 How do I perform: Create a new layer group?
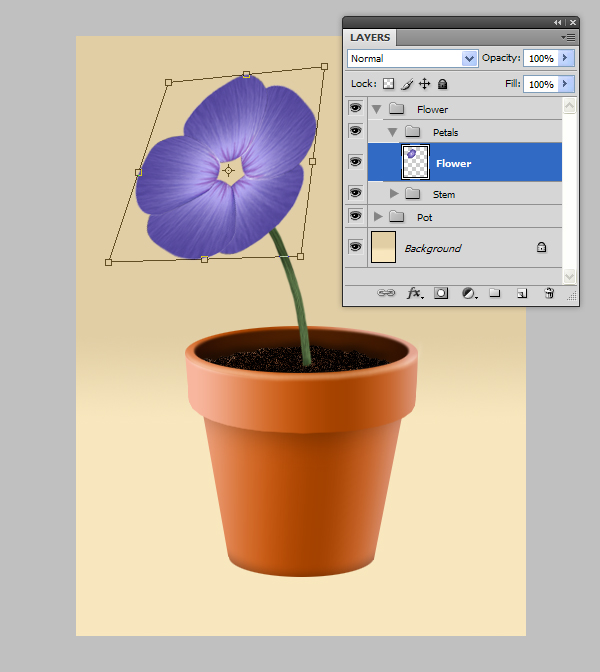[x=494, y=294]
